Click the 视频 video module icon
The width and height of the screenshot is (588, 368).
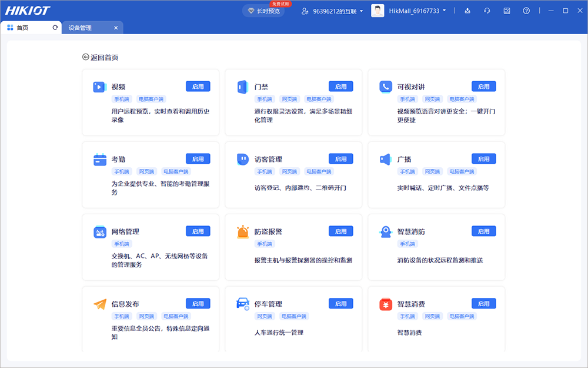tap(99, 87)
